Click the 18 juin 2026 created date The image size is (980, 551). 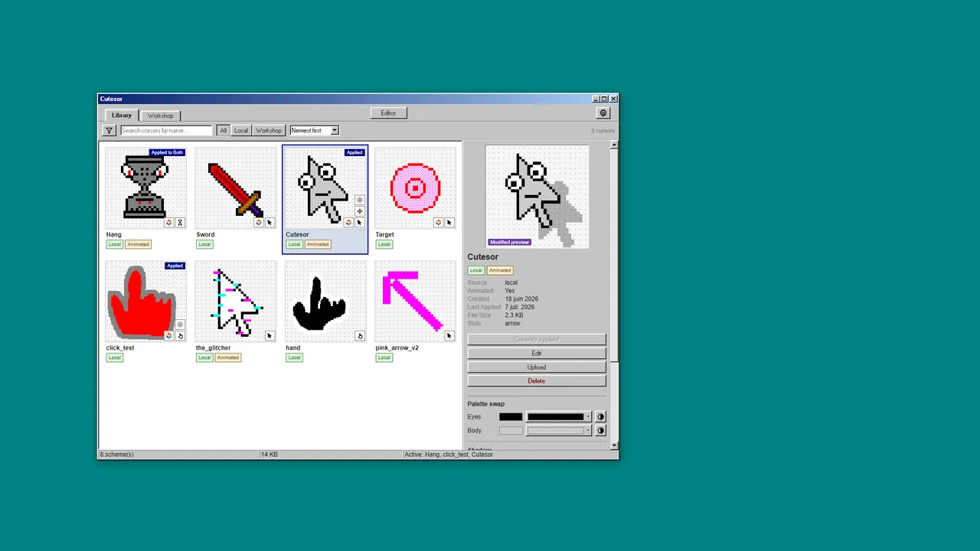521,299
